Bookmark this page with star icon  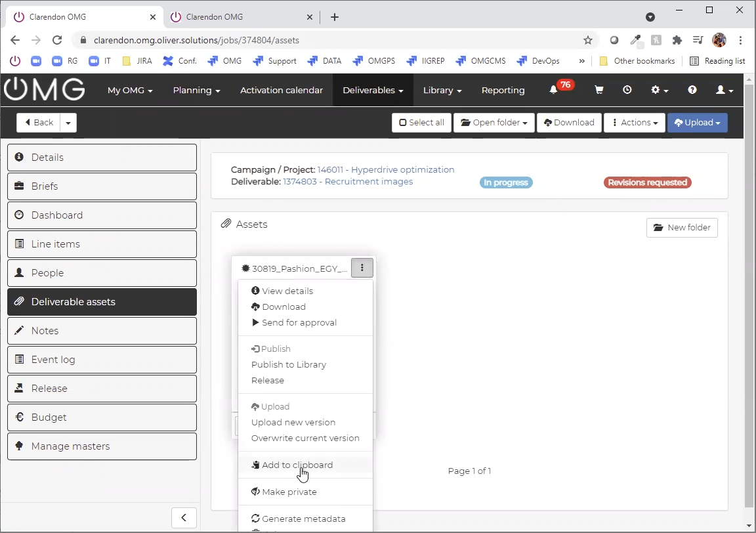[588, 40]
